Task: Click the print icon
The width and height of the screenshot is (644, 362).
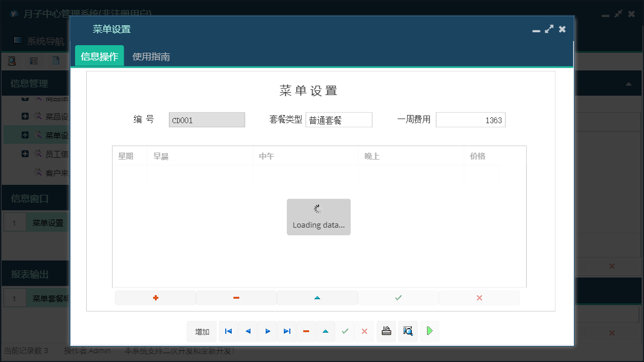Action: 386,331
